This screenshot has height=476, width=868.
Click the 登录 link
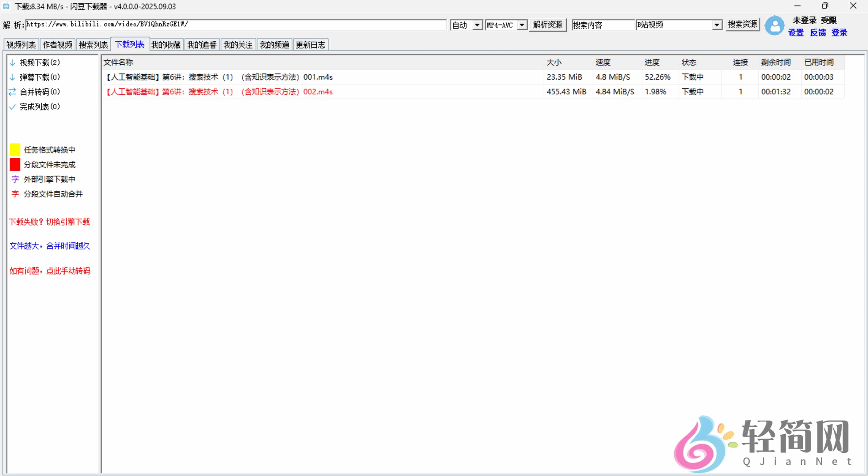(839, 33)
